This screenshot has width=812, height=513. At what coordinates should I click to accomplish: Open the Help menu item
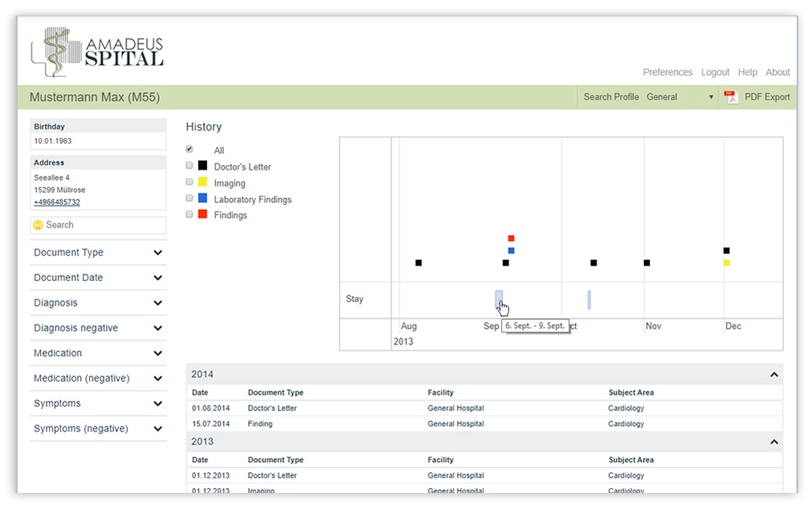747,72
